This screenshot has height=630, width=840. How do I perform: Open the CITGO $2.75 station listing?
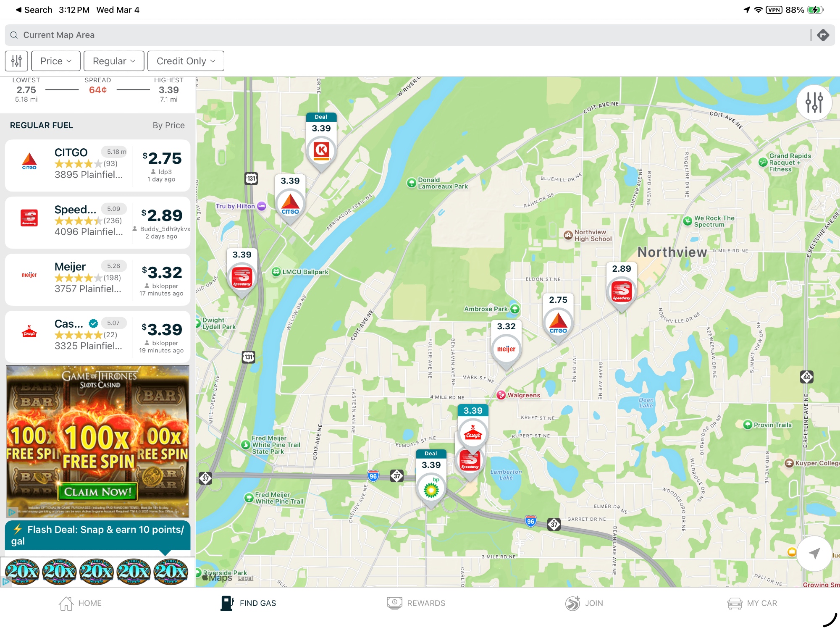pyautogui.click(x=97, y=165)
